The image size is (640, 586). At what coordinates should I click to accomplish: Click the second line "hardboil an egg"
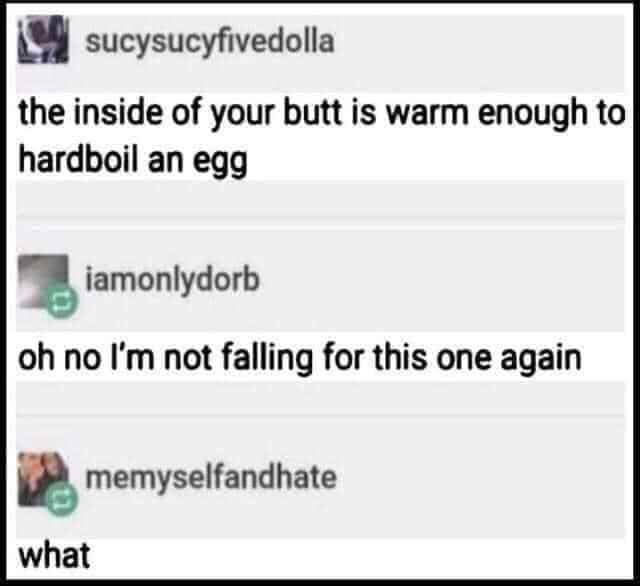(133, 160)
